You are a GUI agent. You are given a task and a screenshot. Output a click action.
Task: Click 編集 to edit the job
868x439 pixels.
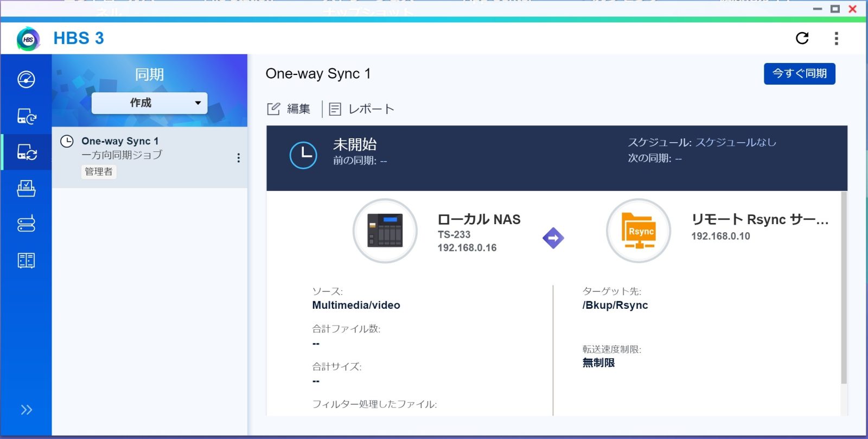point(289,109)
